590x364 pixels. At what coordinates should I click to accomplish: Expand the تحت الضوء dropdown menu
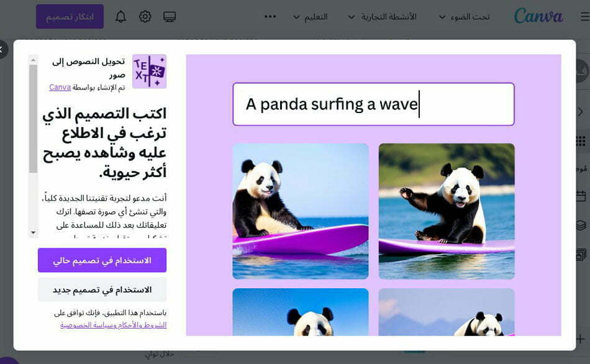pyautogui.click(x=465, y=17)
